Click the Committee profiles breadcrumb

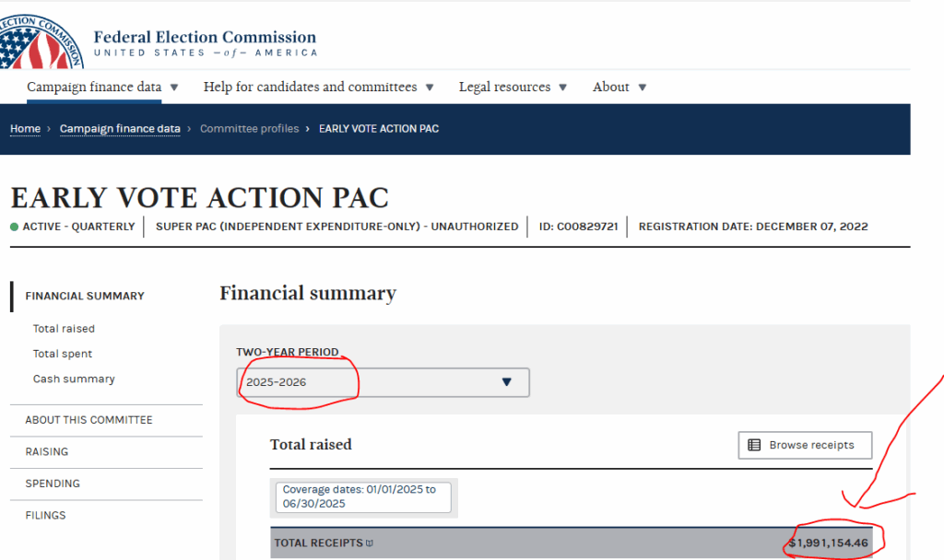(x=249, y=129)
